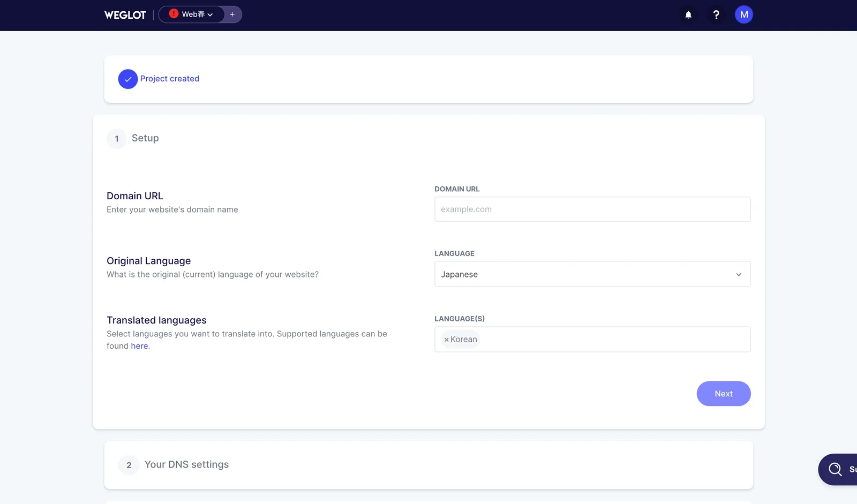The width and height of the screenshot is (857, 504).
Task: Open the original Language dropdown showing Japanese
Action: point(592,274)
